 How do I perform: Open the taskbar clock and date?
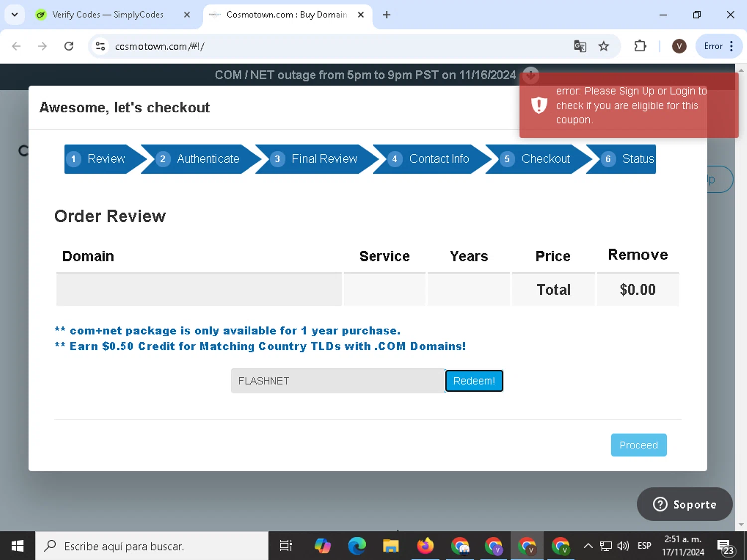[683, 546]
